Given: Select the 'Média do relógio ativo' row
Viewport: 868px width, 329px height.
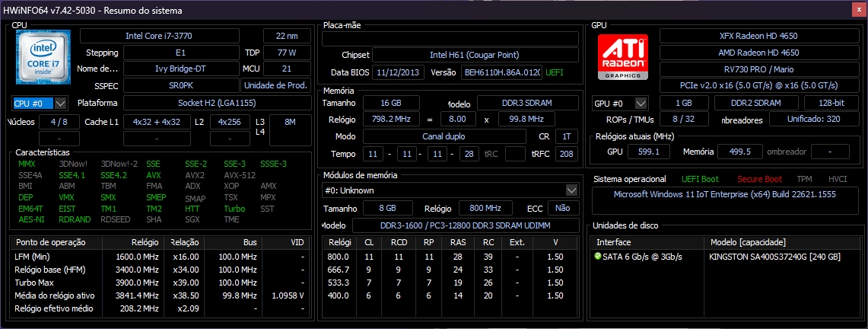Looking at the screenshot, I should (159, 295).
